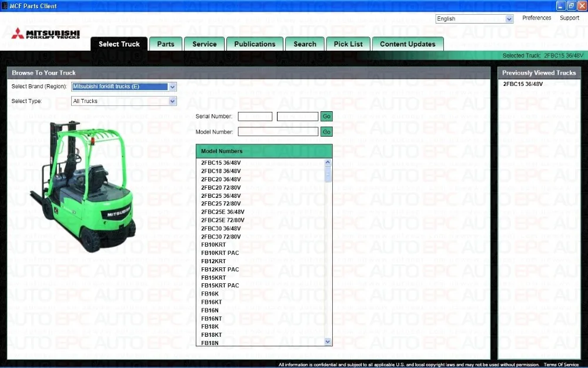Select 2FBC15 36/48V in Previously Viewed Trucks
588x368 pixels.
pos(523,84)
